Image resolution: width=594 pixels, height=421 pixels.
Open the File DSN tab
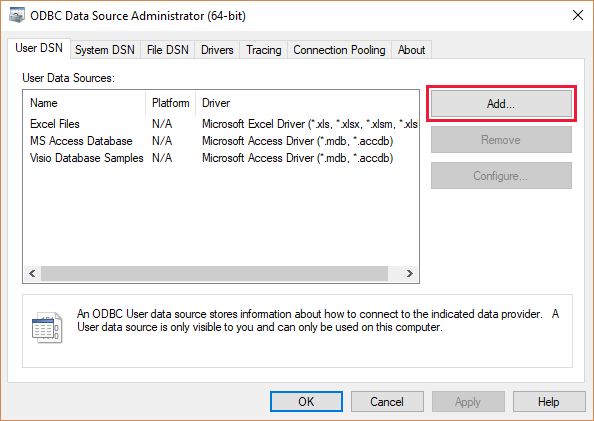tap(167, 50)
